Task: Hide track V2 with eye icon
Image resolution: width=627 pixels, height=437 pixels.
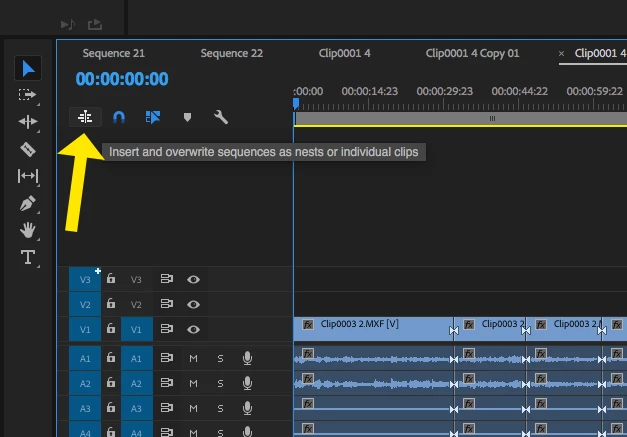Action: click(x=193, y=305)
